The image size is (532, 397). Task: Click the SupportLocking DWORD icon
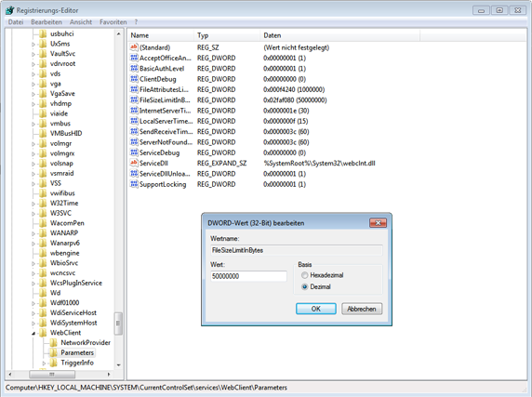click(x=134, y=184)
